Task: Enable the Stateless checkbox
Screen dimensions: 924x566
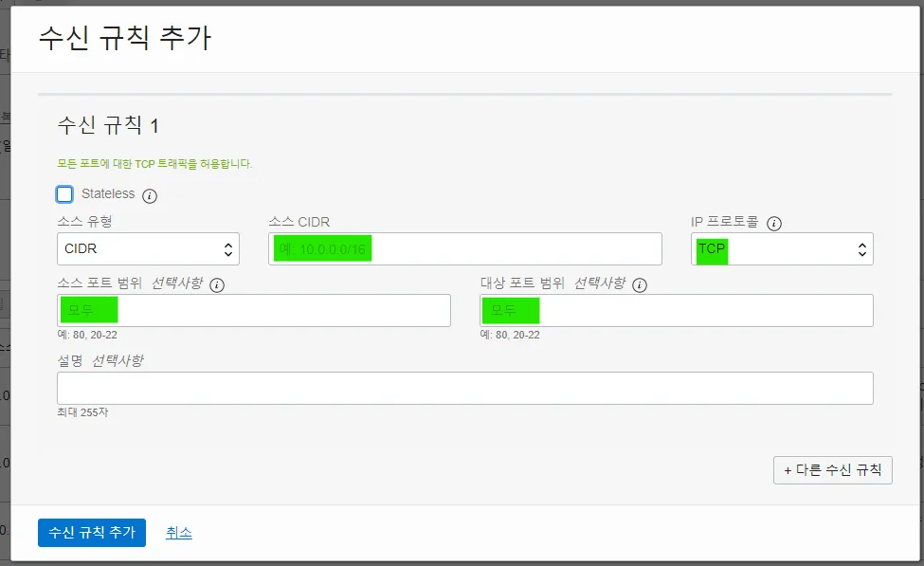Action: pos(64,193)
